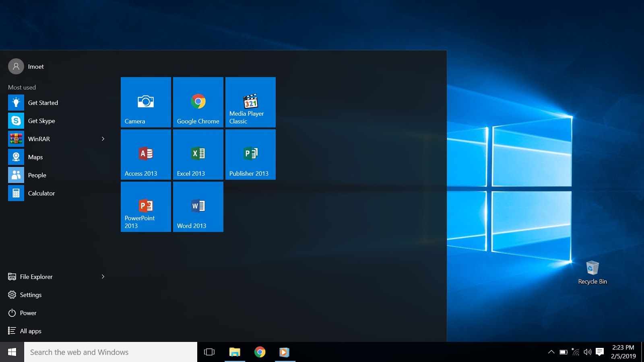Viewport: 644px width, 362px height.
Task: Click the Imoet user account avatar
Action: tap(16, 66)
